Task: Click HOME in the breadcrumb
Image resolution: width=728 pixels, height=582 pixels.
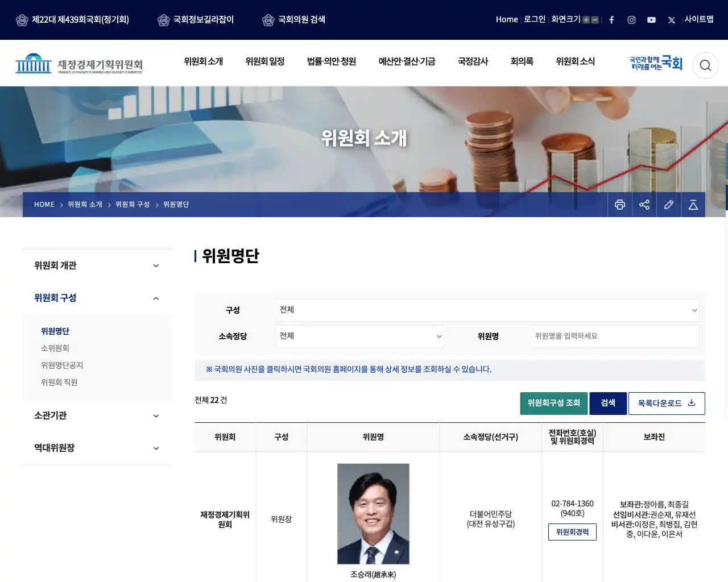Action: (x=44, y=205)
